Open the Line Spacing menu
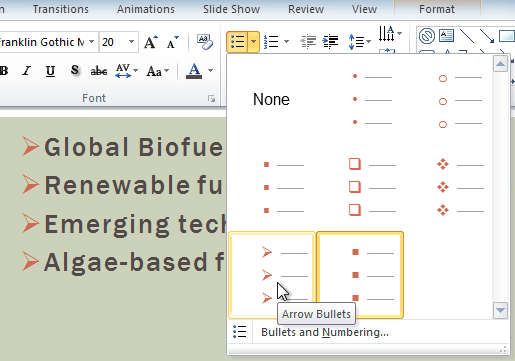Viewport: 515px width, 361px height. (359, 42)
